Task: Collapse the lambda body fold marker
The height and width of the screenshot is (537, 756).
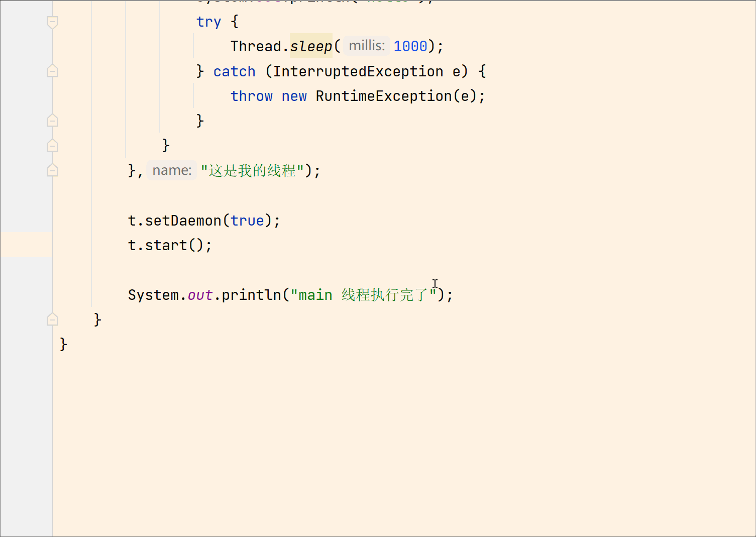Action: (x=52, y=145)
